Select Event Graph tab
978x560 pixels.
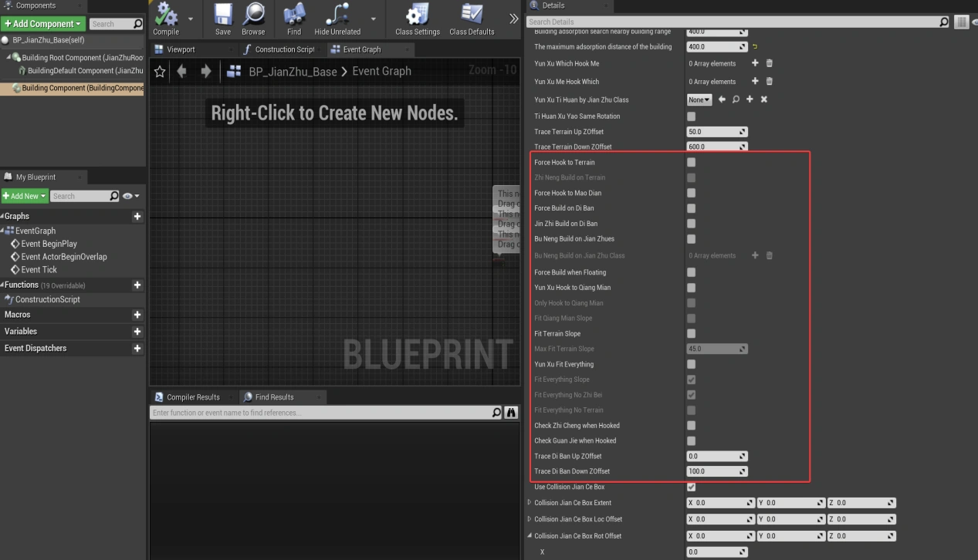(362, 49)
